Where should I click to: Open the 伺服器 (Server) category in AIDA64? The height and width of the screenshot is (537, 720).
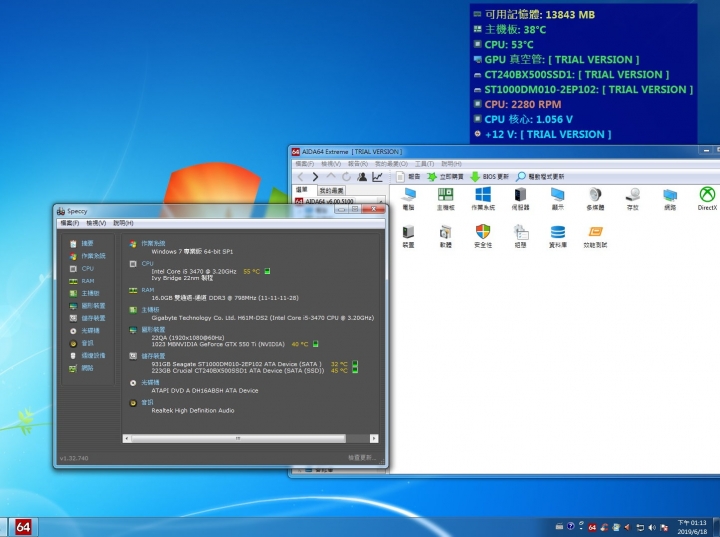[x=520, y=198]
